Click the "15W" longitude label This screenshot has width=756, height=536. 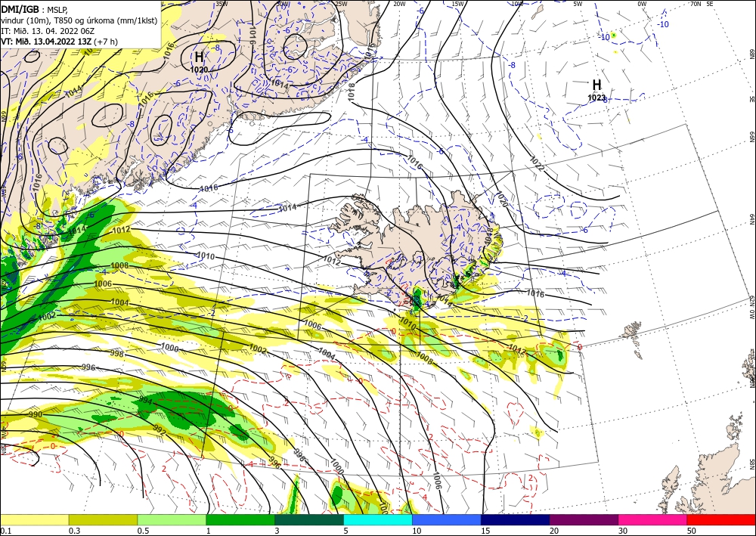pyautogui.click(x=457, y=4)
